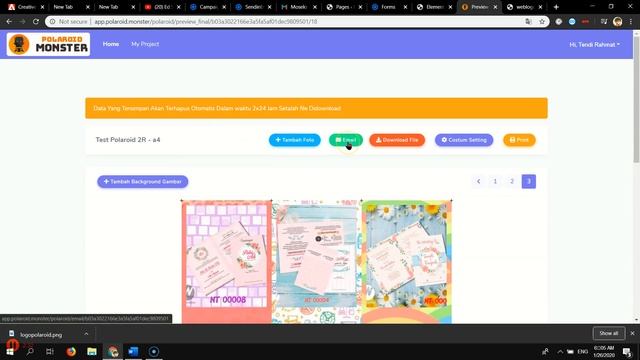Open the Custom Setting button
The height and width of the screenshot is (360, 640).
464,140
